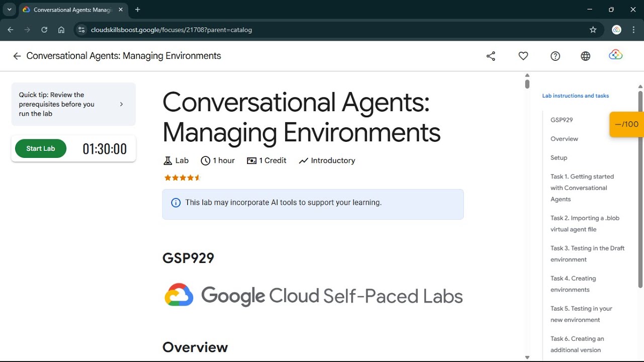Click the Lab flask icon
Screen dimensions: 644x362
tap(168, 161)
